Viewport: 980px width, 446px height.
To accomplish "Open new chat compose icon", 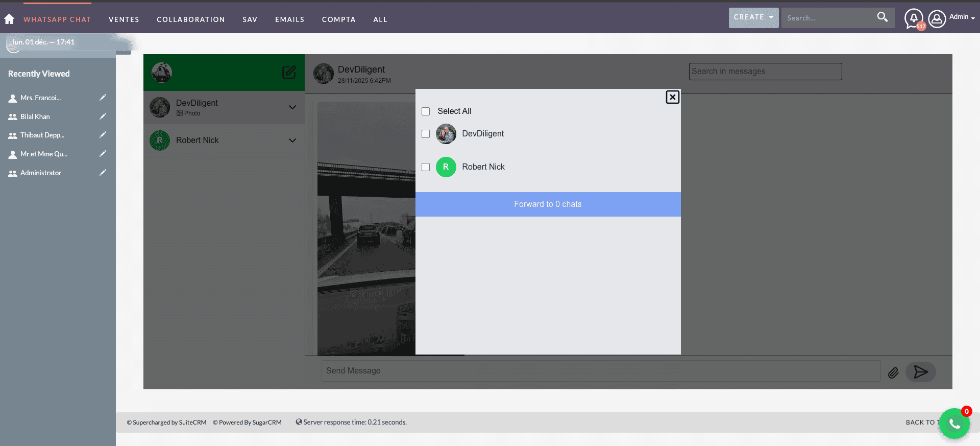I will click(289, 73).
